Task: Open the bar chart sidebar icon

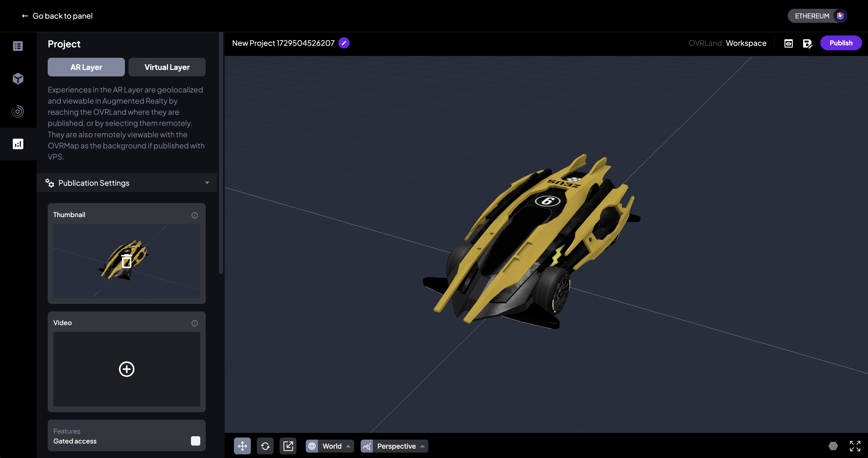Action: 18,144
